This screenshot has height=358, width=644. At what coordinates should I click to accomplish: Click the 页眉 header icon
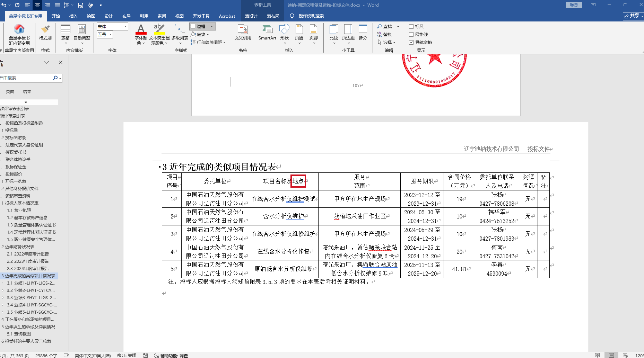point(299,34)
